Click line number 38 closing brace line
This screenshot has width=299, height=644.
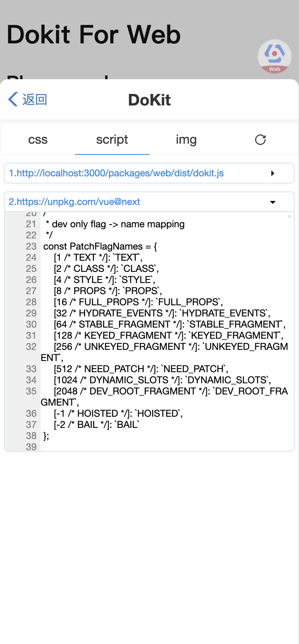click(46, 436)
